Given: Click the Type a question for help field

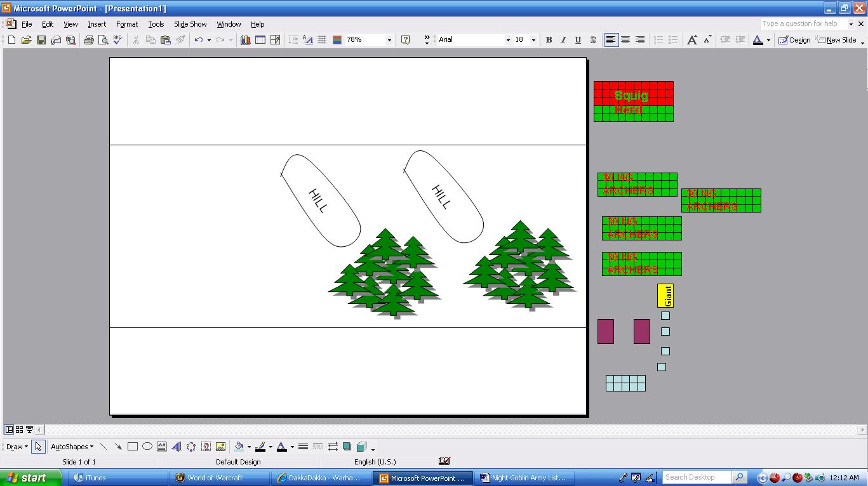Looking at the screenshot, I should (x=803, y=24).
